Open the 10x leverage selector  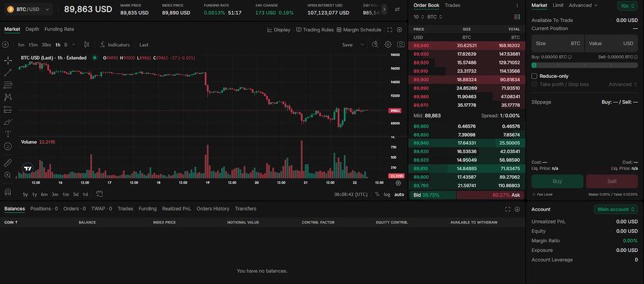[x=627, y=6]
